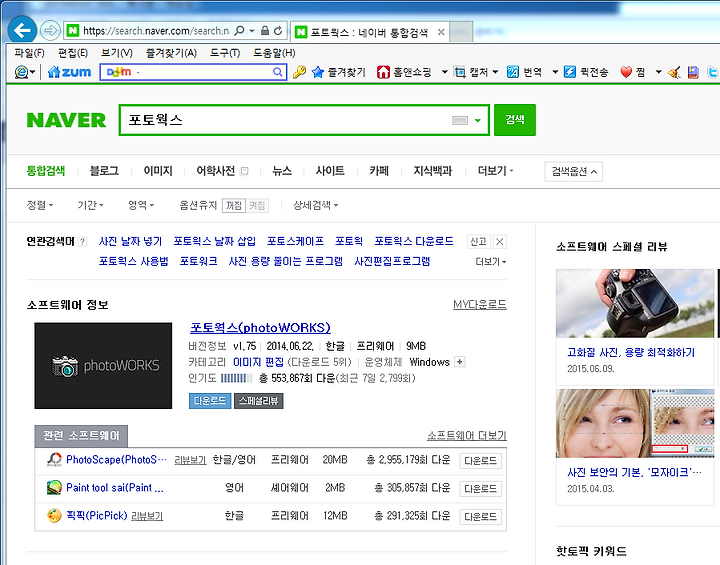Click the key icon in the toolbar
Viewport: 720px width, 565px height.
[x=299, y=72]
